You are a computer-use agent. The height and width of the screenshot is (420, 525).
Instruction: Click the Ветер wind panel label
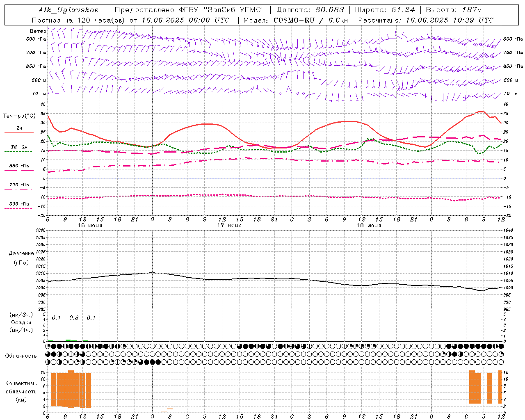tap(38, 31)
